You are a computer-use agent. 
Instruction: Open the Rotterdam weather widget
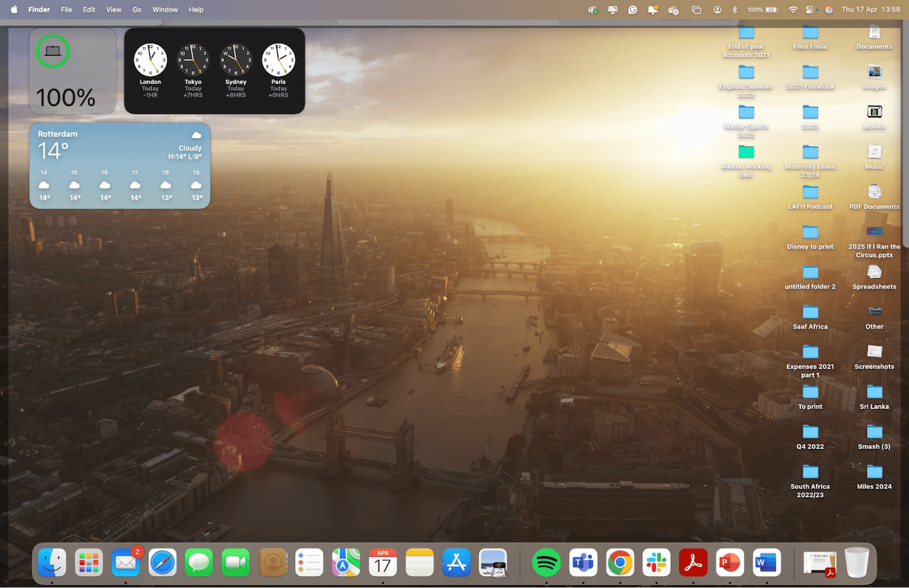pyautogui.click(x=119, y=165)
